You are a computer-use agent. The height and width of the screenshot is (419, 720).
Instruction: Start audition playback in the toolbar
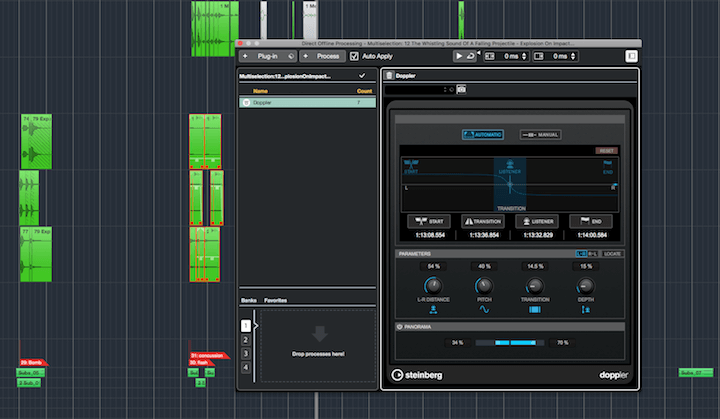coord(459,56)
